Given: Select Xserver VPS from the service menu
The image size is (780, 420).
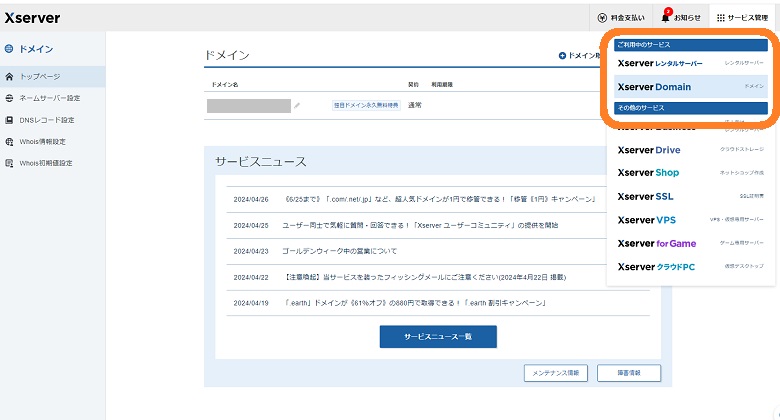Looking at the screenshot, I should [690, 220].
